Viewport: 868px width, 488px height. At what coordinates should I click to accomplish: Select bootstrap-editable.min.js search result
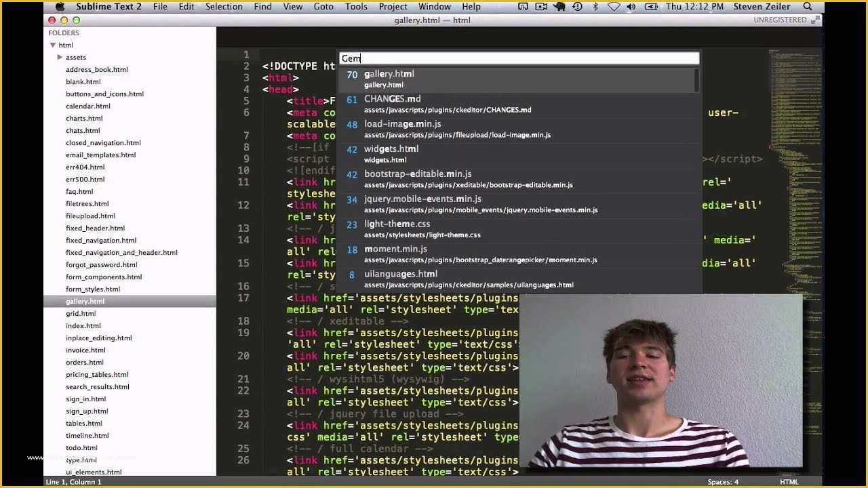(x=517, y=179)
